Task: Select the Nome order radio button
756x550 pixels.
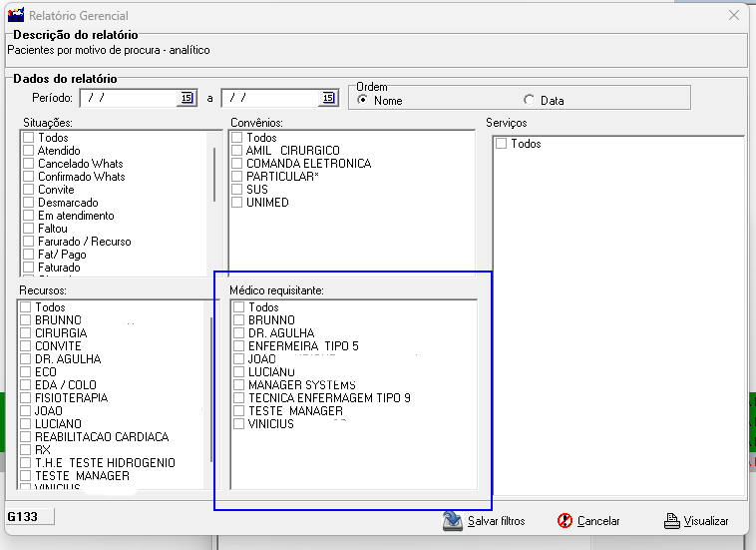Action: 363,101
